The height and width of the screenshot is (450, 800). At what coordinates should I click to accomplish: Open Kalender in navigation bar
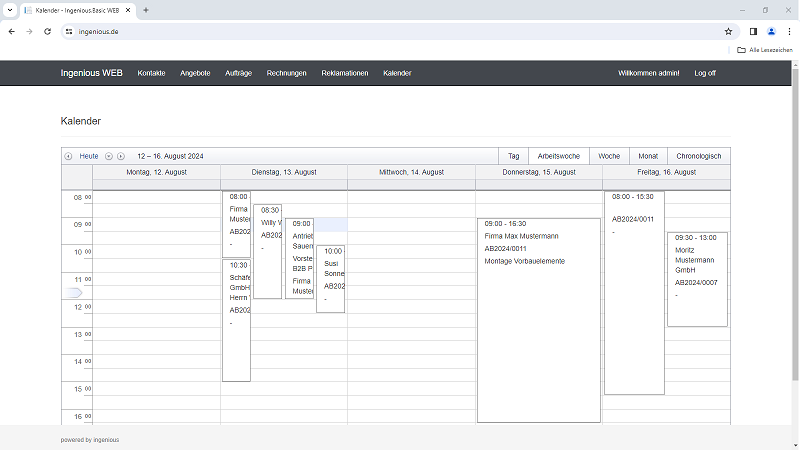click(397, 73)
